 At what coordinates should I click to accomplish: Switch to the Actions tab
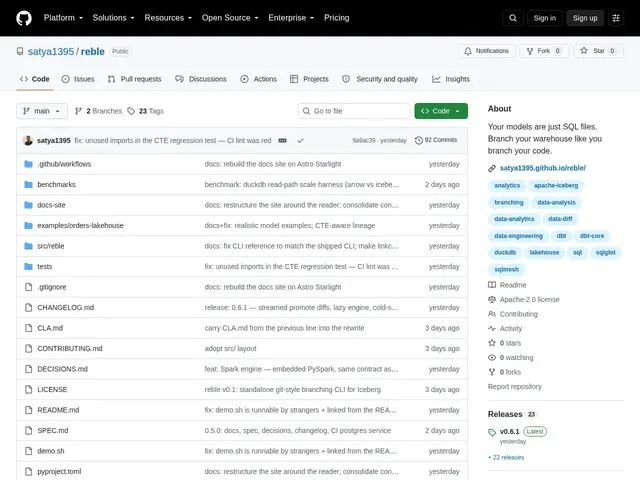[x=258, y=79]
